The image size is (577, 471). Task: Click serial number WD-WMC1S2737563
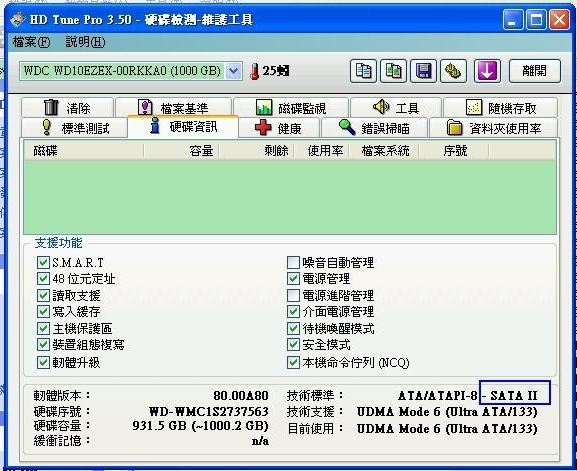coord(209,411)
